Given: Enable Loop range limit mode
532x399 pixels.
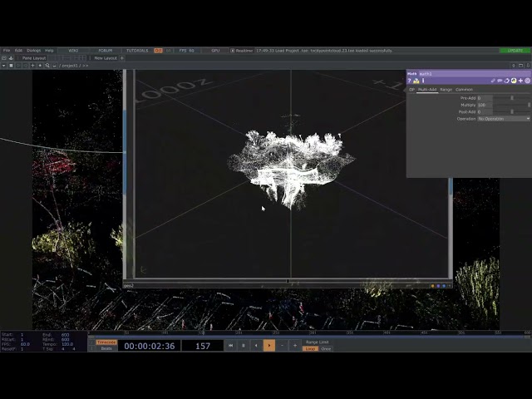Looking at the screenshot, I should coord(310,349).
